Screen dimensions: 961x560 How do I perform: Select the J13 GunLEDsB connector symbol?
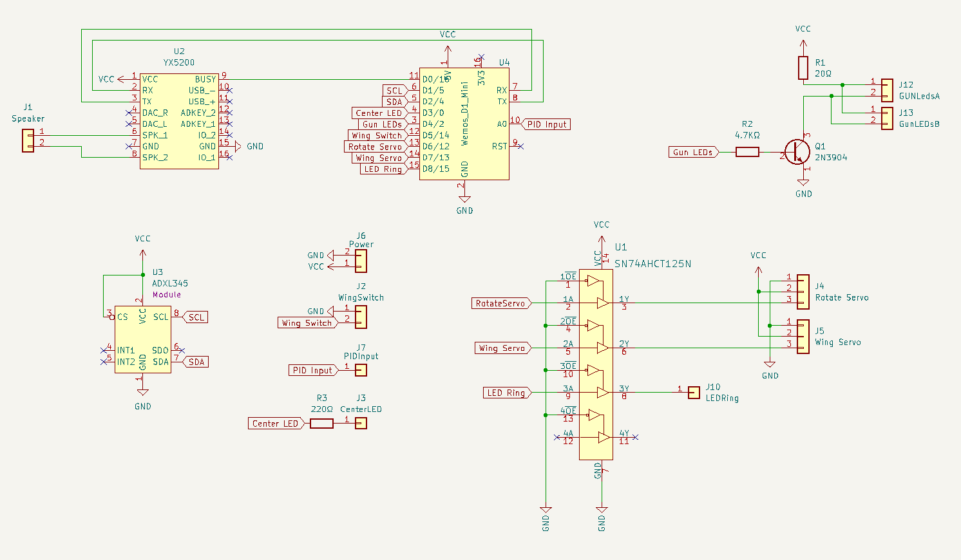coord(887,118)
